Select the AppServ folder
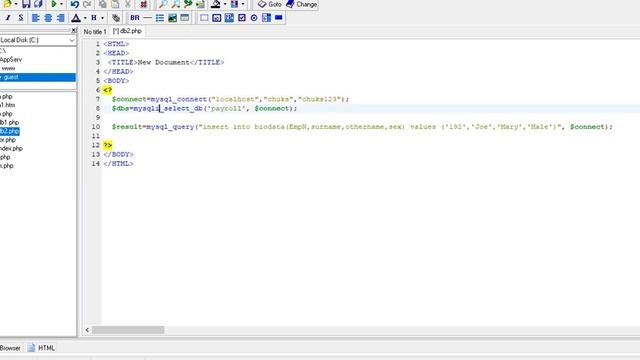Screen dimensions: 640x360 (x=11, y=60)
